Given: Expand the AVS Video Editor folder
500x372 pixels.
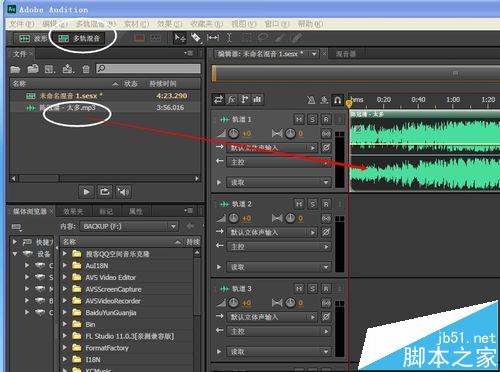Looking at the screenshot, I should tap(65, 277).
